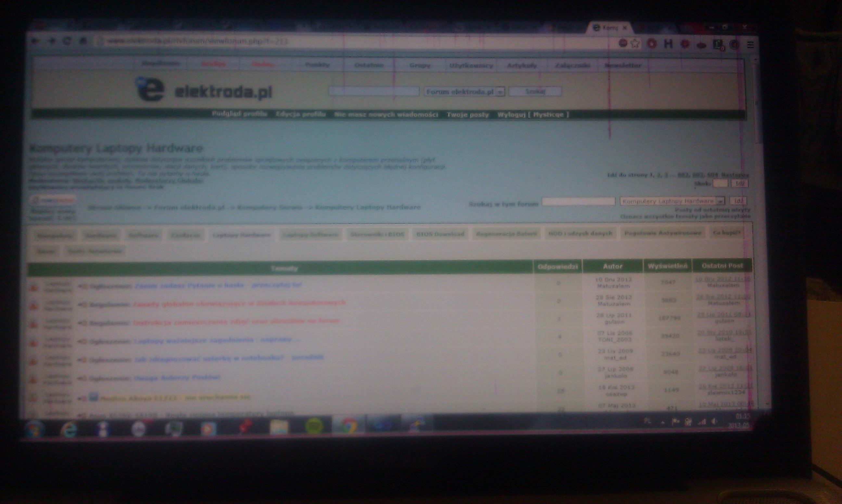Viewport: 842px width, 504px height.
Task: Open the file explorer folder on taskbar
Action: pyautogui.click(x=278, y=427)
